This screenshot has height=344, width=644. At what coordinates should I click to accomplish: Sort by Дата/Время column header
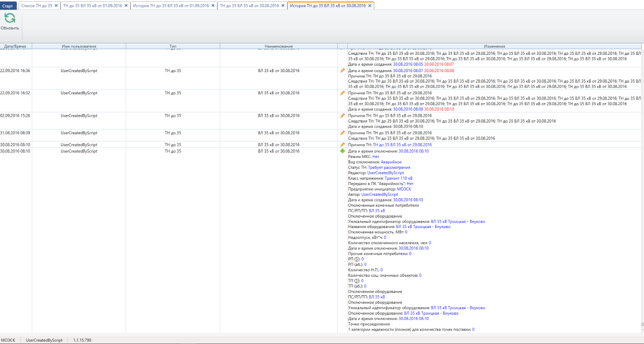(15, 46)
